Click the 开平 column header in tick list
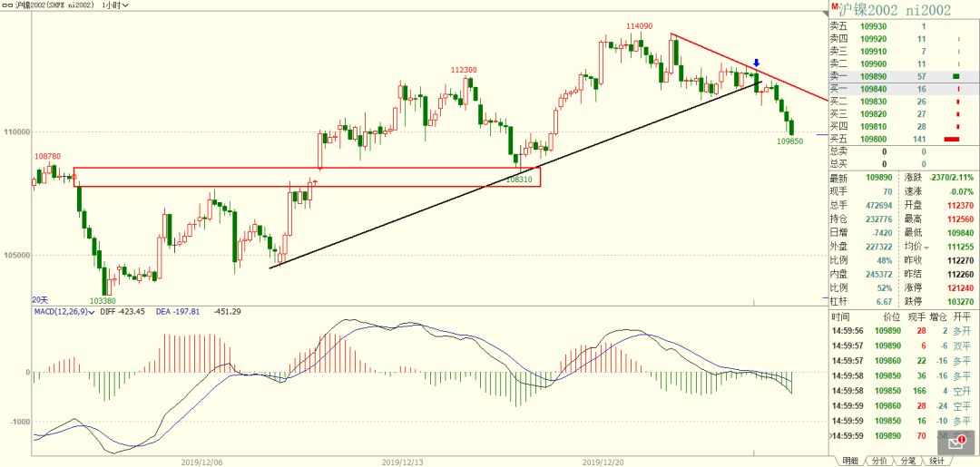Screen dimensions: 980x467 (963, 317)
